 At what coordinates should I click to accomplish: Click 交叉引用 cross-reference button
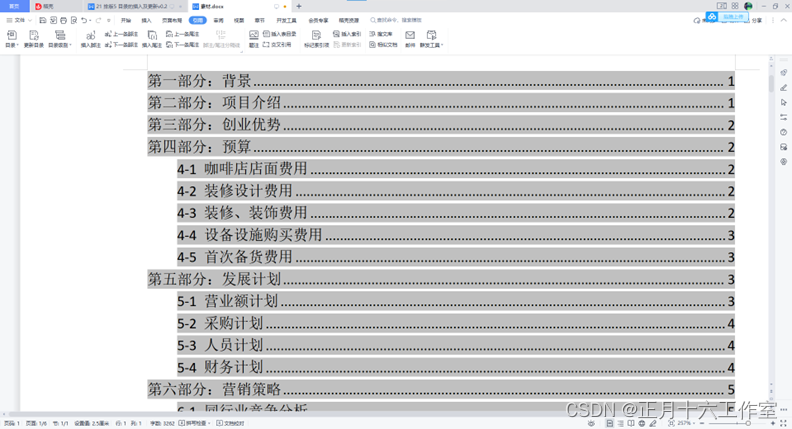pos(277,44)
